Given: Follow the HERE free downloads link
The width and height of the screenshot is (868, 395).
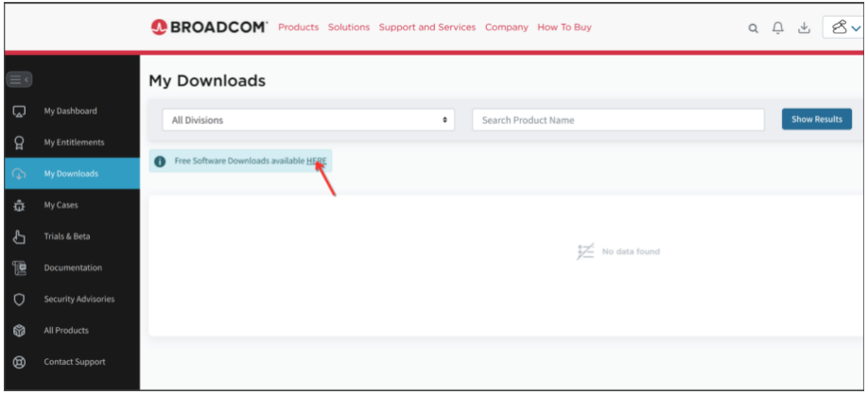Looking at the screenshot, I should [317, 161].
